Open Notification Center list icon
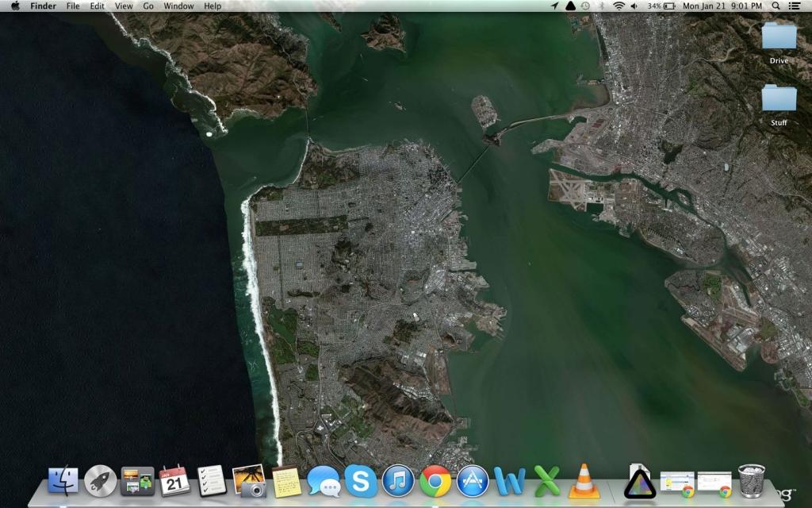The width and height of the screenshot is (812, 508). (x=794, y=6)
